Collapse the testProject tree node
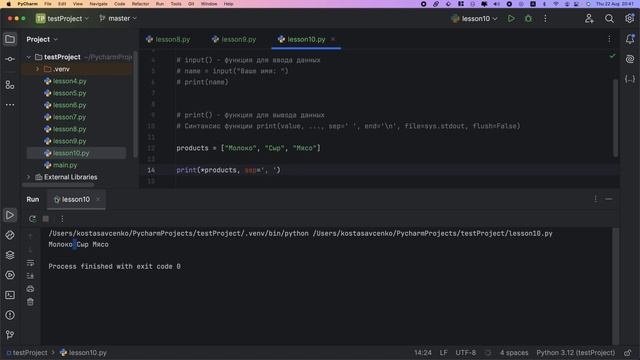640x360 pixels. pos(29,57)
